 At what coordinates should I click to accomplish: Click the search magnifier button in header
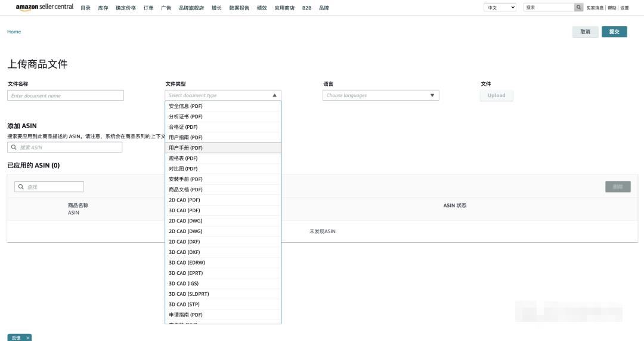coord(578,8)
